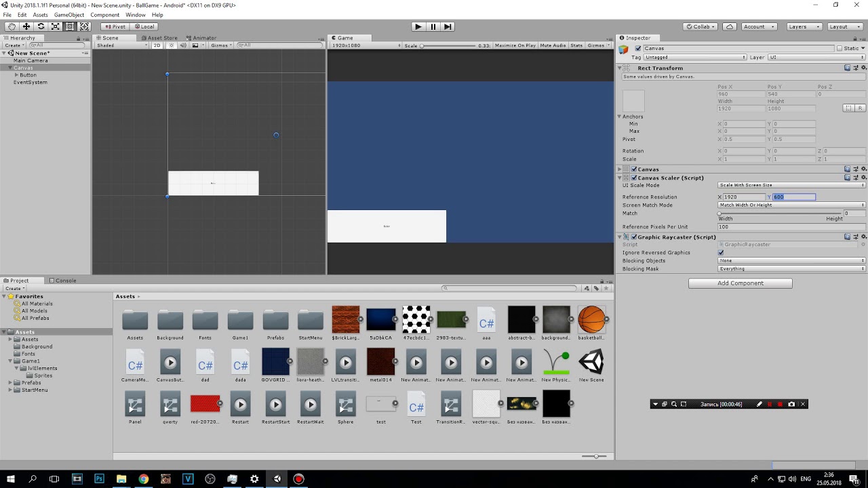Viewport: 868px width, 488px height.
Task: Open the GameObject menu
Action: coord(68,14)
